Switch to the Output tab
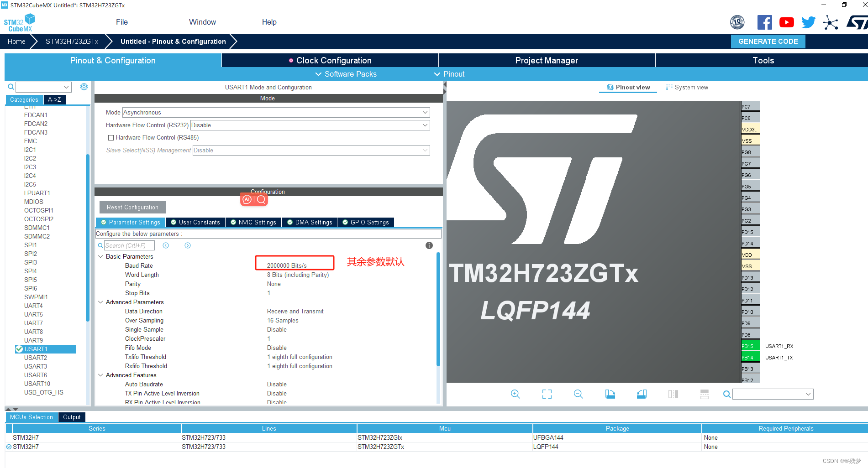This screenshot has width=868, height=468. [x=72, y=417]
